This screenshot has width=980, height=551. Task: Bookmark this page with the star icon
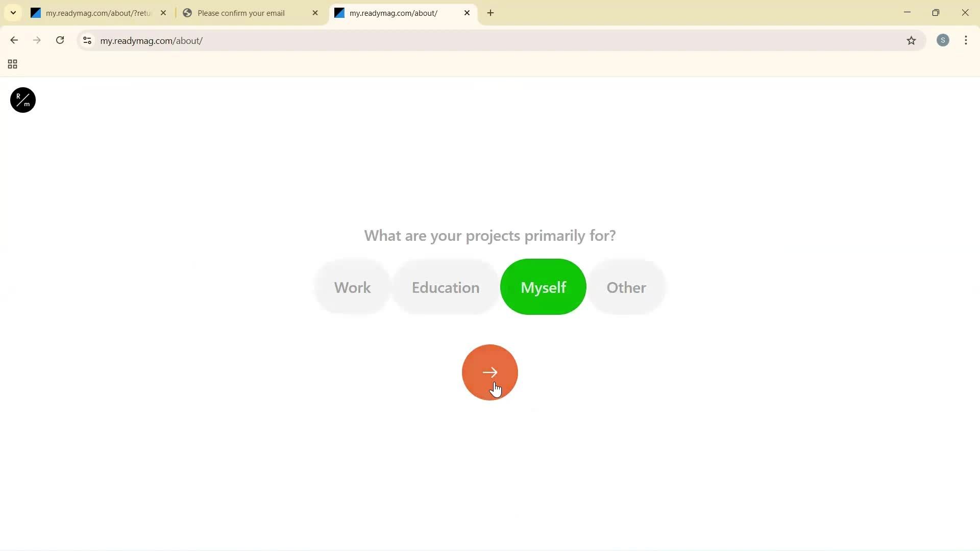coord(912,40)
